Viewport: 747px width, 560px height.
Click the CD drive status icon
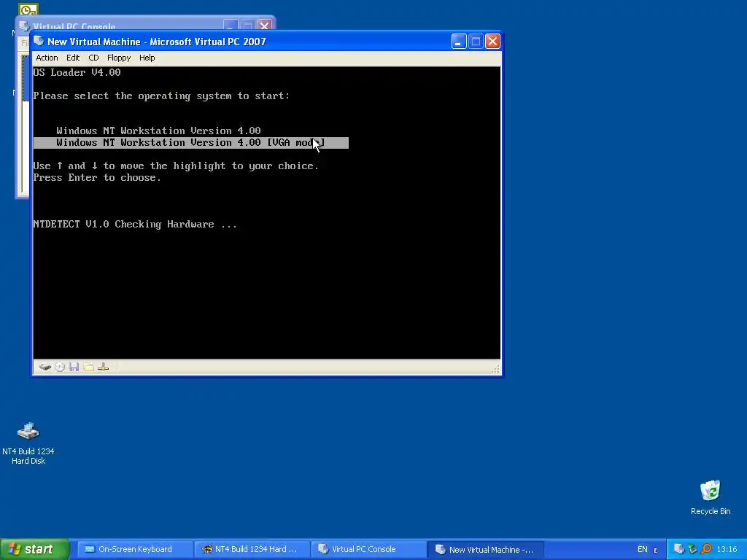pyautogui.click(x=60, y=367)
